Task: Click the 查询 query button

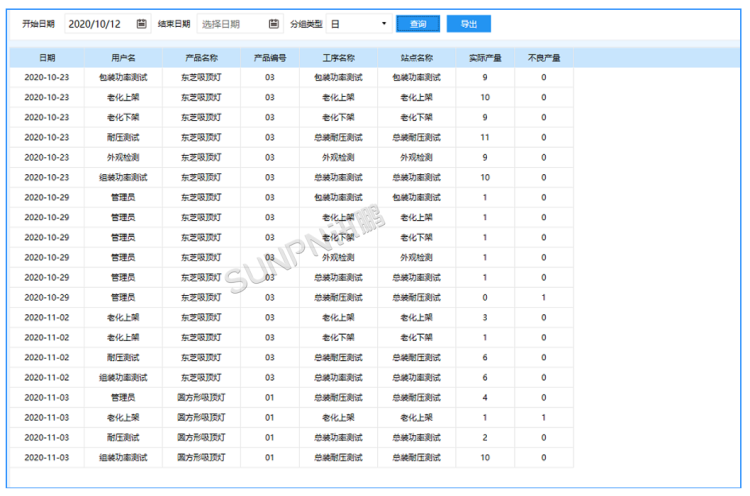Action: coord(418,23)
